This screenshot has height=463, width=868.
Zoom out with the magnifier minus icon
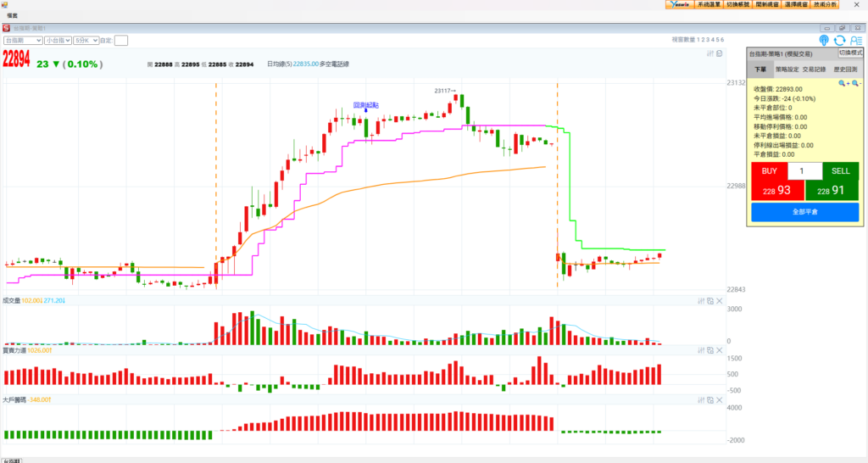point(856,84)
